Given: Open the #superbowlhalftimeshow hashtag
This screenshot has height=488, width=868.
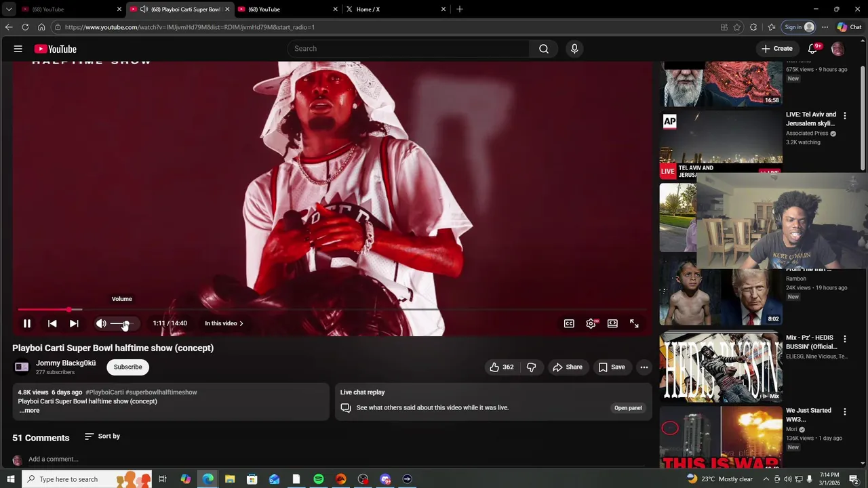Looking at the screenshot, I should [161, 392].
